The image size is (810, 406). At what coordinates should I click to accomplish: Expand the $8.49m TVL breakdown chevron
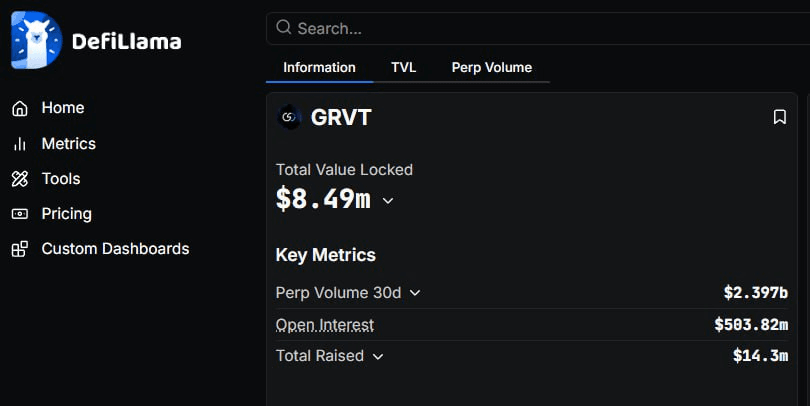point(388,201)
